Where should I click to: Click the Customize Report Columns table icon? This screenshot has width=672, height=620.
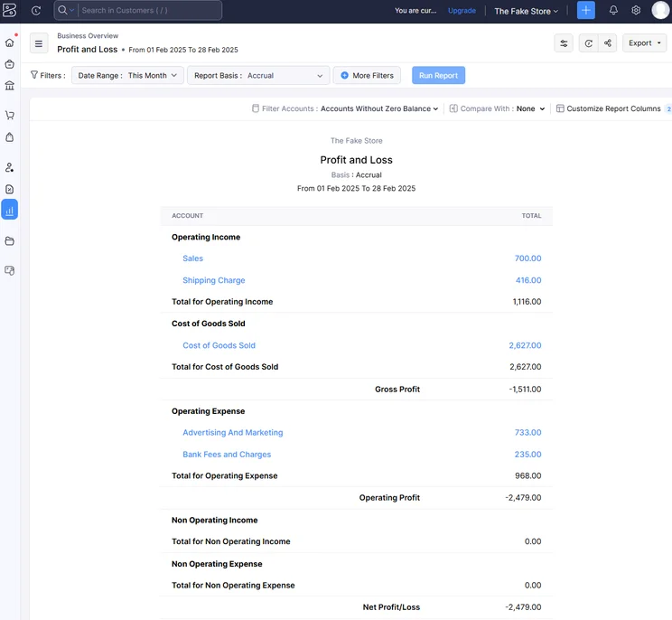pyautogui.click(x=560, y=108)
